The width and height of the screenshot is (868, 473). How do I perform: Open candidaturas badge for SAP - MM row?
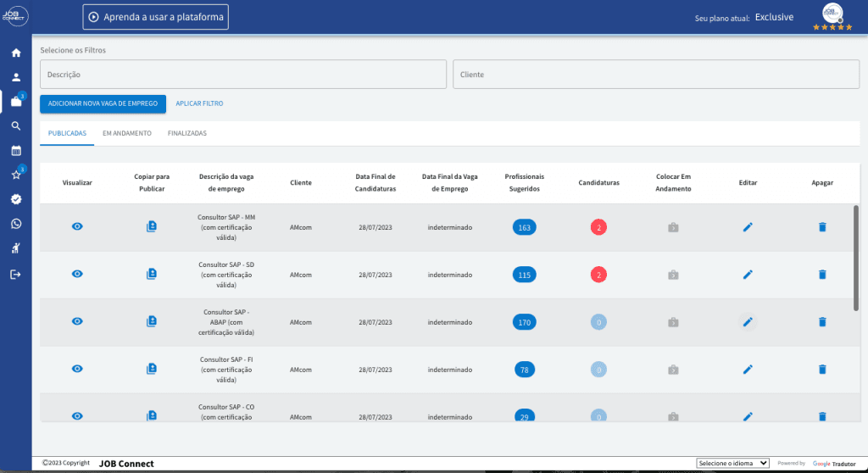598,227
